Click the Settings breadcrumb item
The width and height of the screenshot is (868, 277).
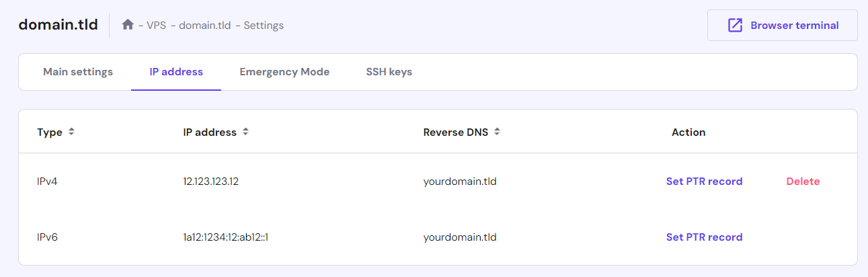pyautogui.click(x=264, y=26)
